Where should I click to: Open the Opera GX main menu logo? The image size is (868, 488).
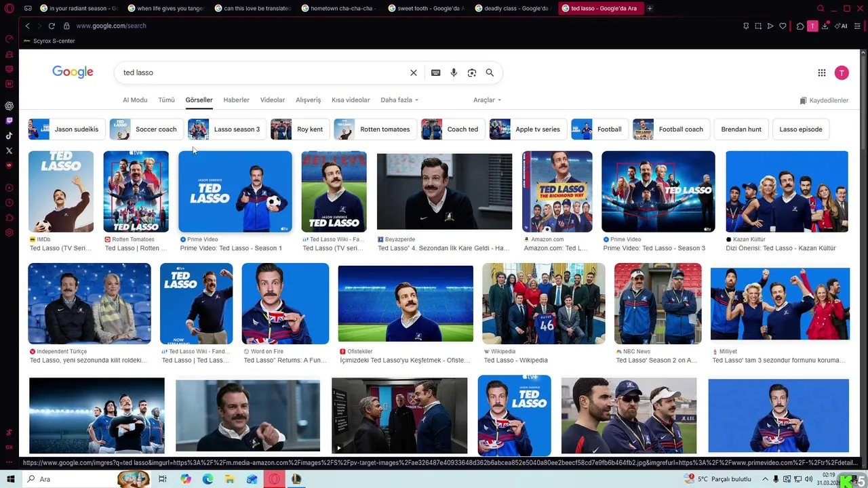pos(9,9)
